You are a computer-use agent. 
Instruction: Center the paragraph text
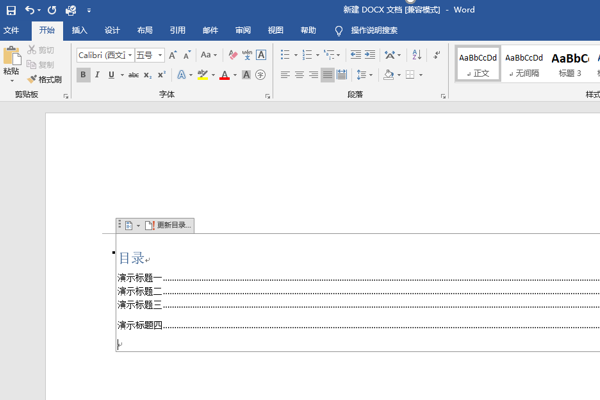click(299, 75)
